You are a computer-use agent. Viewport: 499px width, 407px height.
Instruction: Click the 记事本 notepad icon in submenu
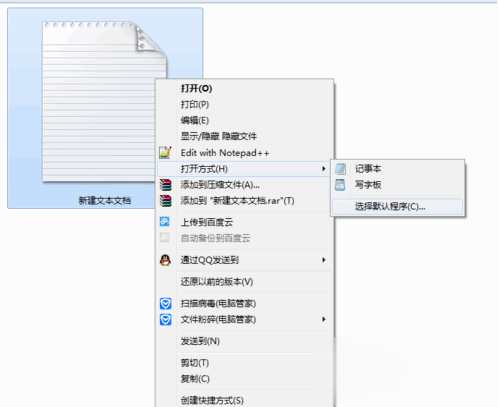[x=340, y=169]
